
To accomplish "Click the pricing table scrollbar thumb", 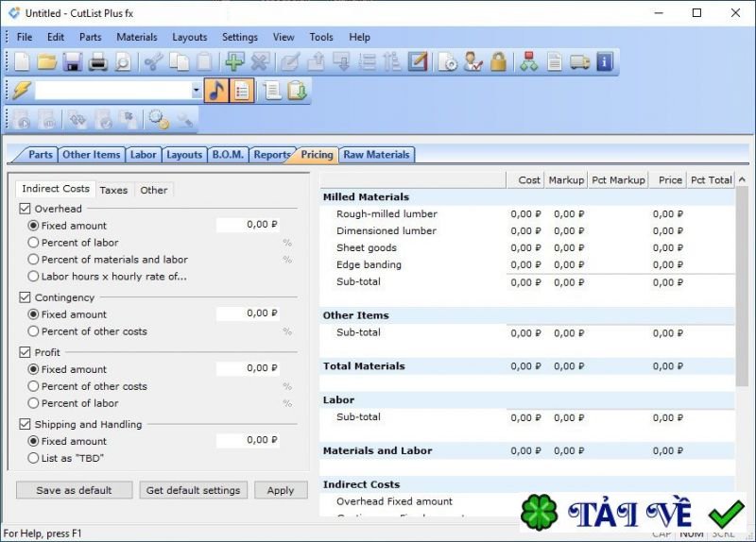I will click(x=742, y=287).
